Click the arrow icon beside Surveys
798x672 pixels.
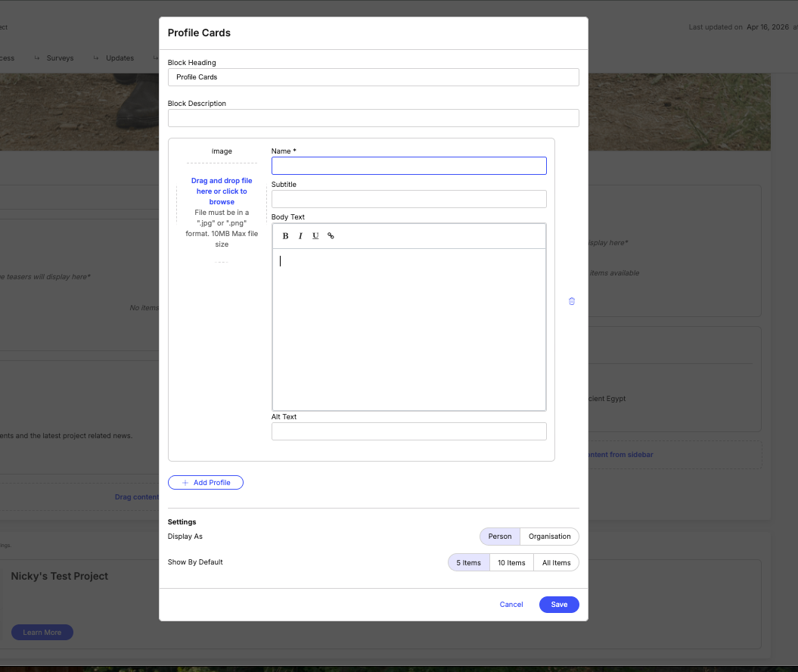coord(37,58)
